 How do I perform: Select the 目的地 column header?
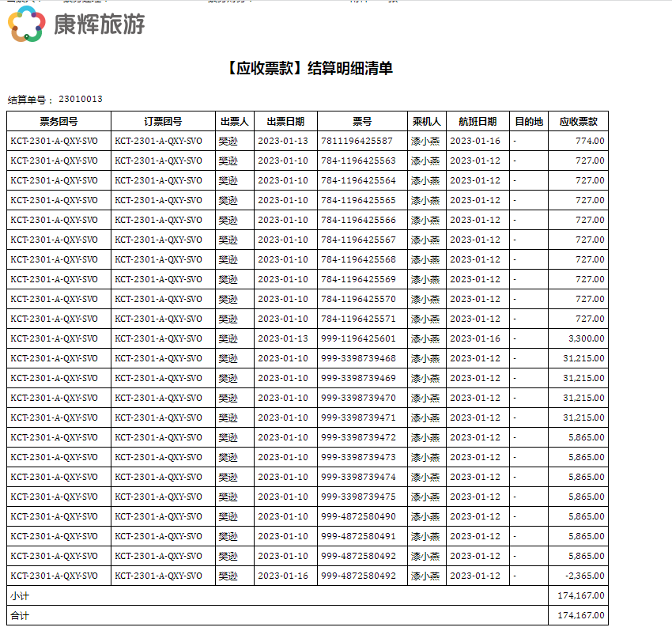point(528,122)
